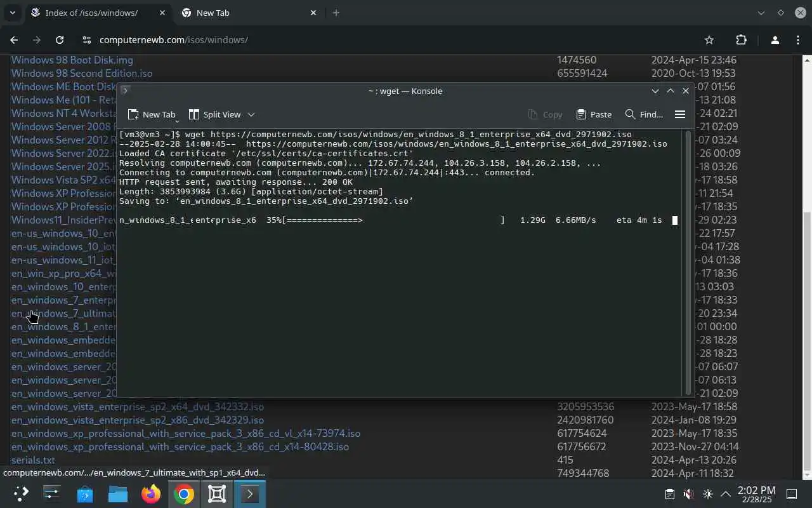Click the Google Chrome taskbar icon

click(183, 493)
